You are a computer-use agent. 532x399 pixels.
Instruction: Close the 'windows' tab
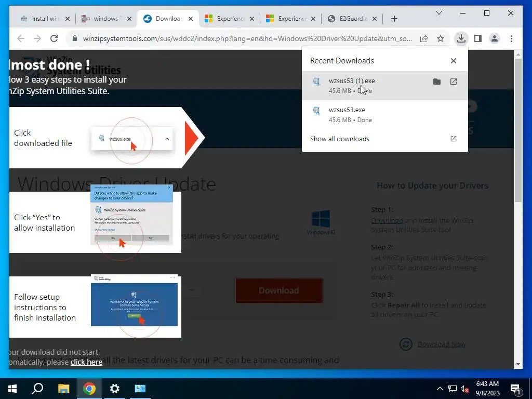(x=129, y=19)
